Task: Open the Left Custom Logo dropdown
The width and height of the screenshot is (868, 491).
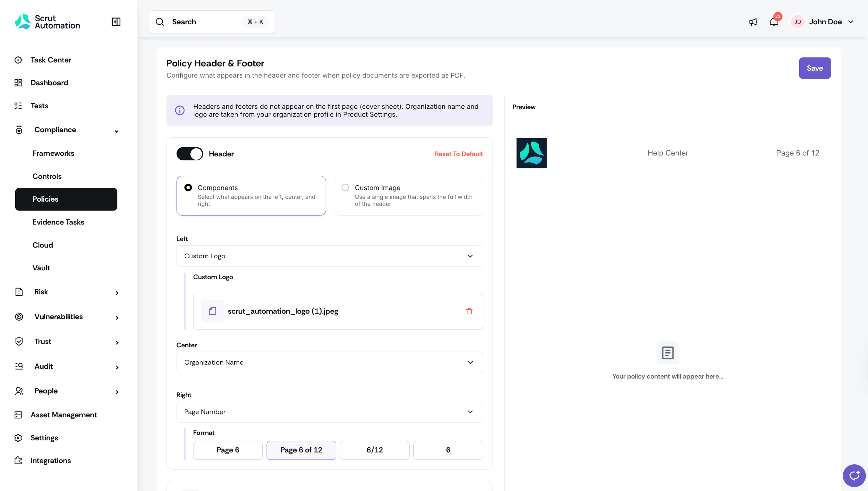Action: pyautogui.click(x=329, y=256)
